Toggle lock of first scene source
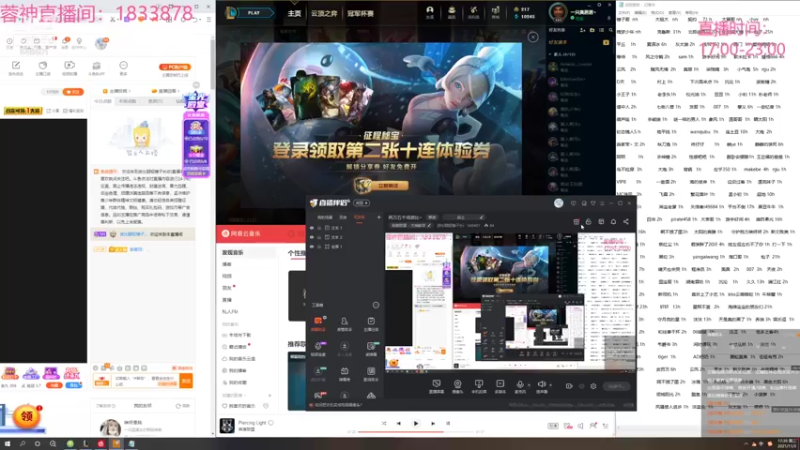Screen dimensions: 800x450 [x=319, y=228]
